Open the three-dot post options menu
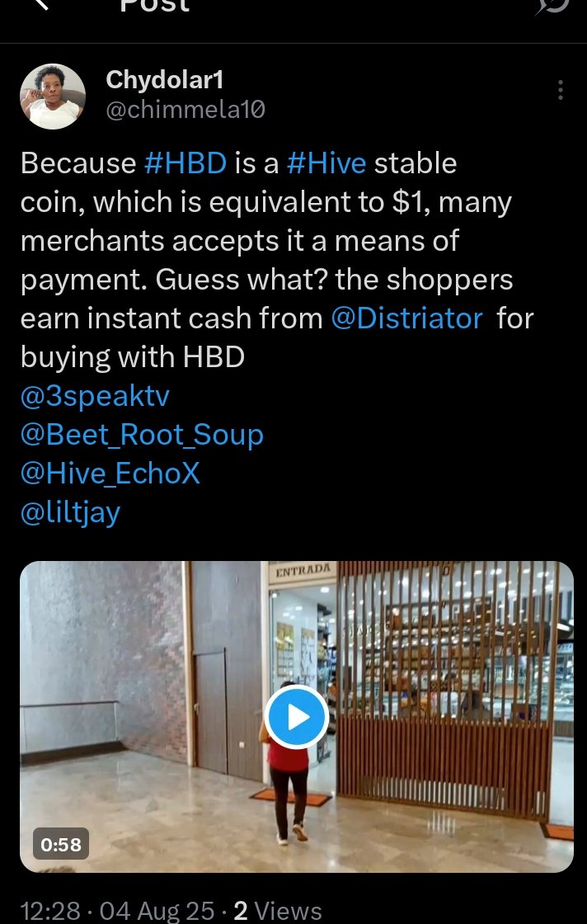Image resolution: width=587 pixels, height=924 pixels. [560, 90]
